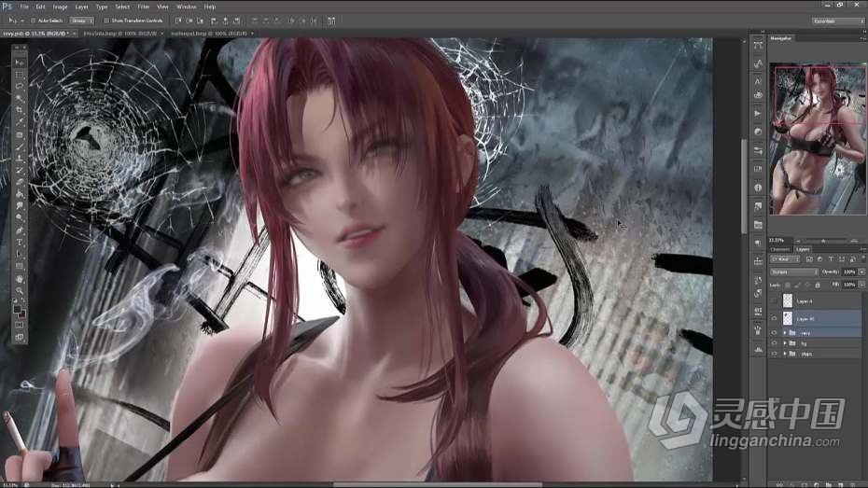Click the lock transparent pixels icon

(x=788, y=285)
